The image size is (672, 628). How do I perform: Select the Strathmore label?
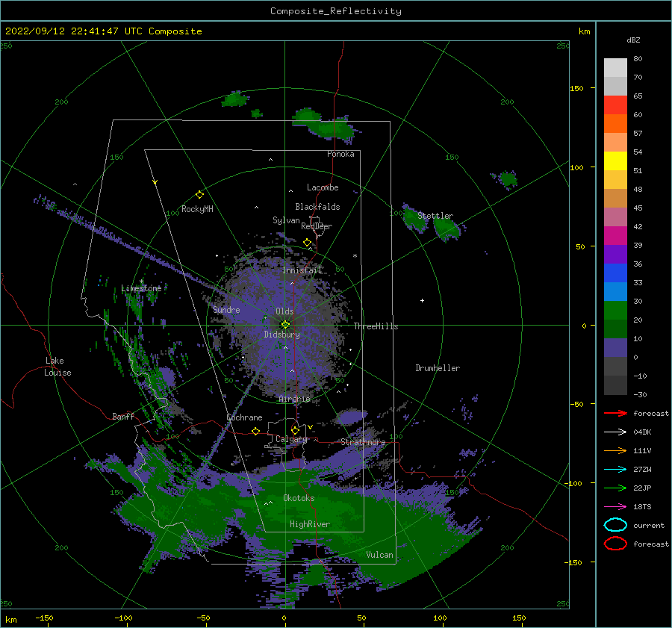click(363, 442)
